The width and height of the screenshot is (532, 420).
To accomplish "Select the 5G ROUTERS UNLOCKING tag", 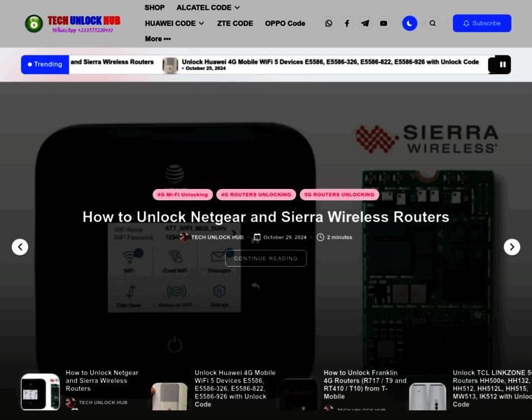I will point(339,195).
